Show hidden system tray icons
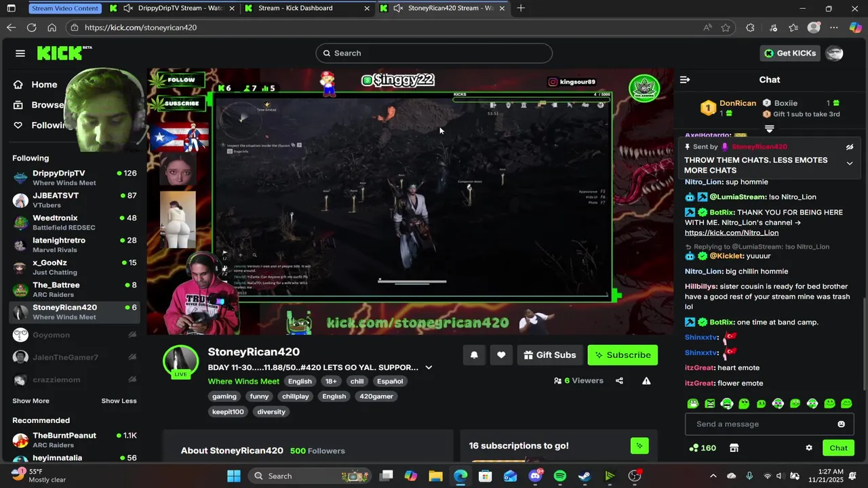The height and width of the screenshot is (488, 868). pyautogui.click(x=713, y=476)
